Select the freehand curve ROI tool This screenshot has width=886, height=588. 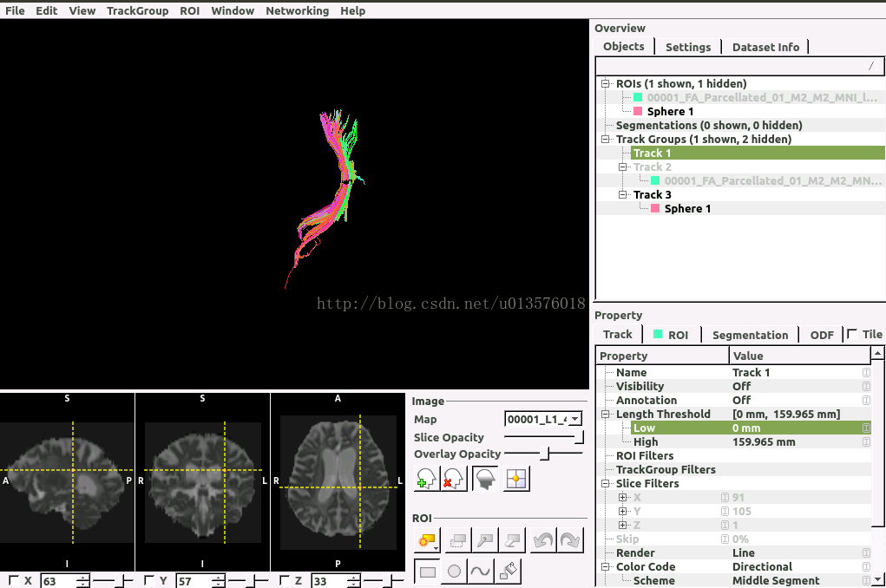tap(480, 572)
